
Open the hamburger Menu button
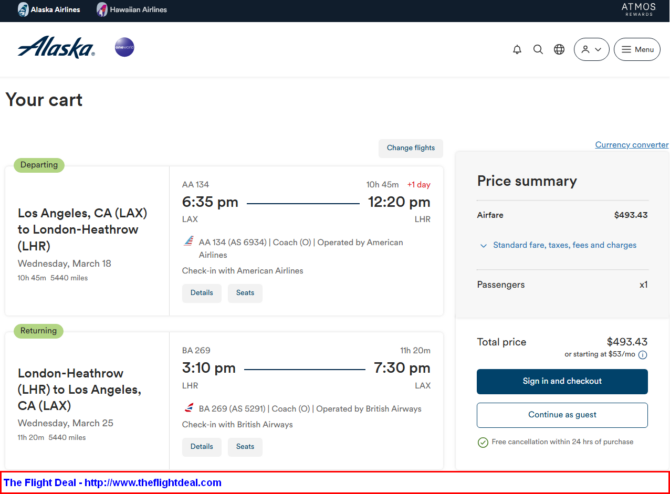coord(637,49)
